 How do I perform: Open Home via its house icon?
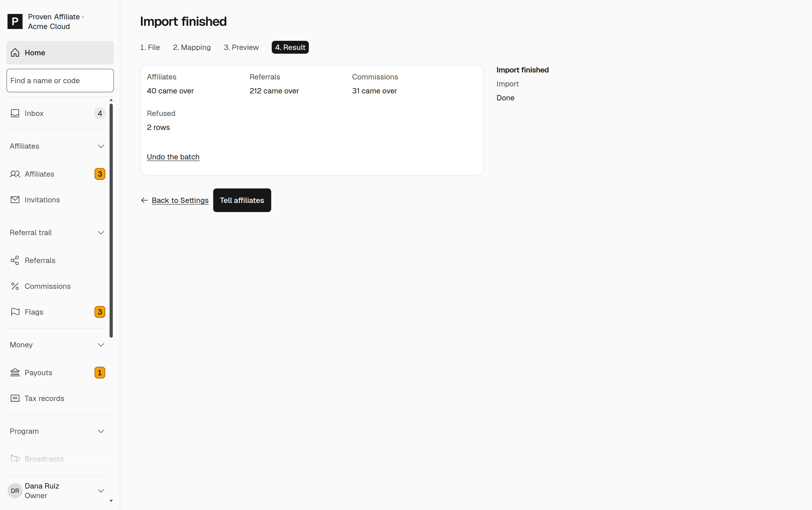coord(15,53)
